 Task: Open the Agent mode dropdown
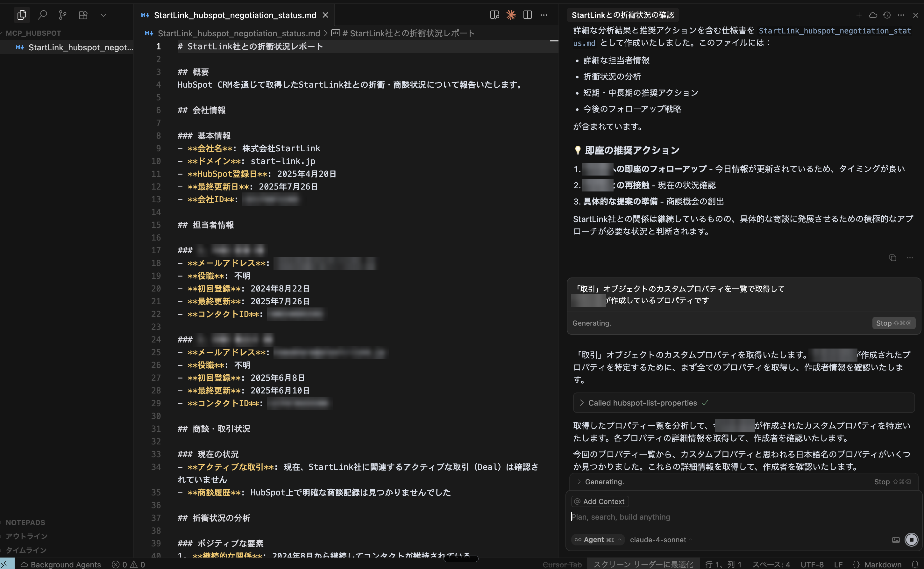(598, 540)
